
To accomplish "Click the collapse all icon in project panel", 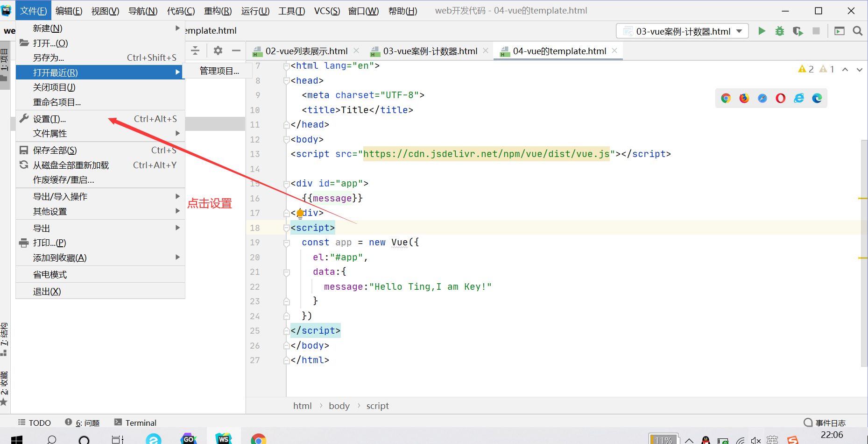I will pos(195,50).
